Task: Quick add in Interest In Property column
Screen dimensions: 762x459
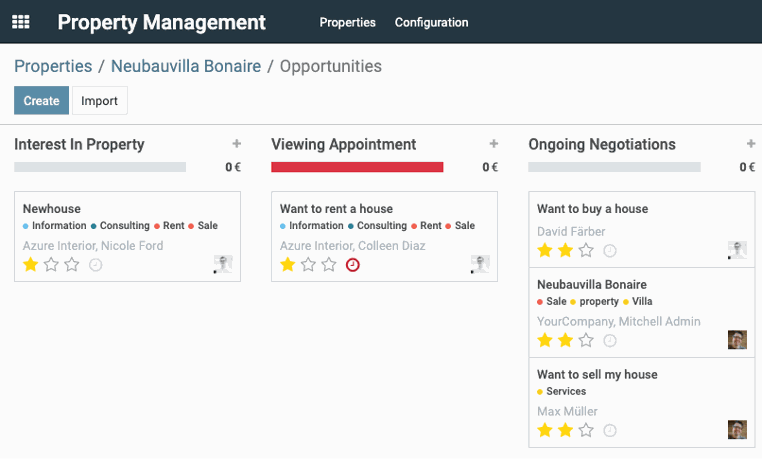Action: 236,144
